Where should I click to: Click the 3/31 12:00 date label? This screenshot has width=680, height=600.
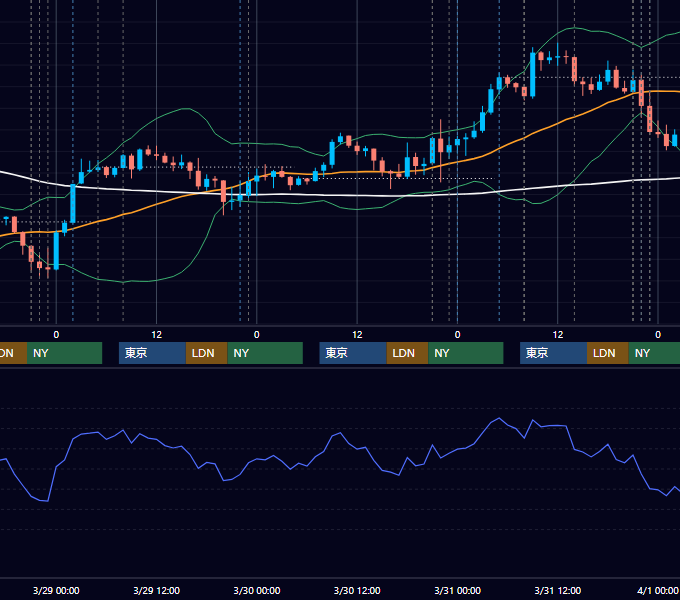point(558,590)
